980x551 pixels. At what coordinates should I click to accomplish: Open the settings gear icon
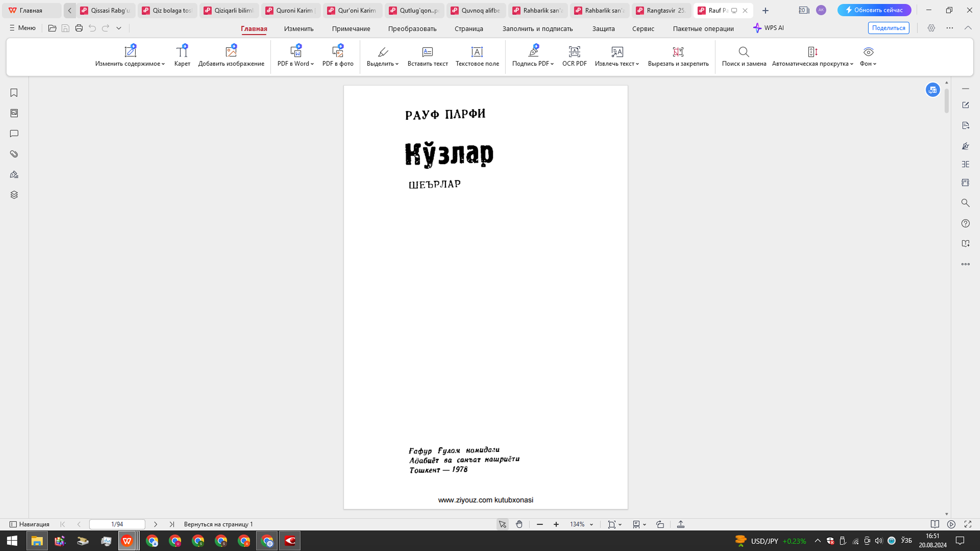pos(931,28)
